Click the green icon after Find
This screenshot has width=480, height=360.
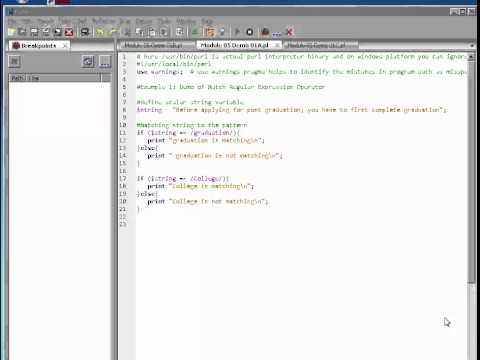(x=195, y=32)
